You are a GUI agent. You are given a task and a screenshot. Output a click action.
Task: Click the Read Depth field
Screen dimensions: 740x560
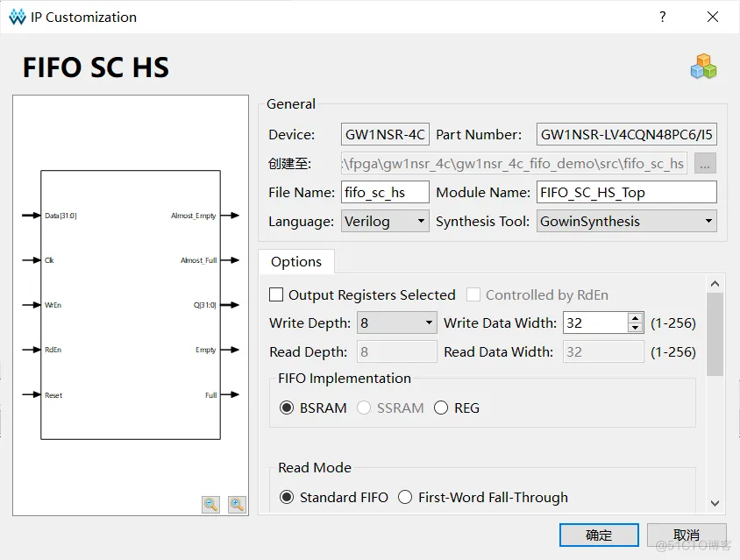(x=397, y=352)
